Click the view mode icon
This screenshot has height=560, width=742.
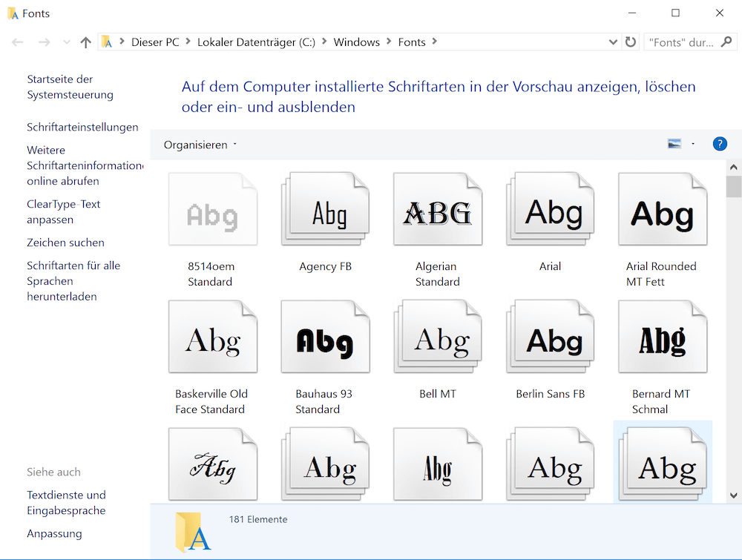click(674, 144)
